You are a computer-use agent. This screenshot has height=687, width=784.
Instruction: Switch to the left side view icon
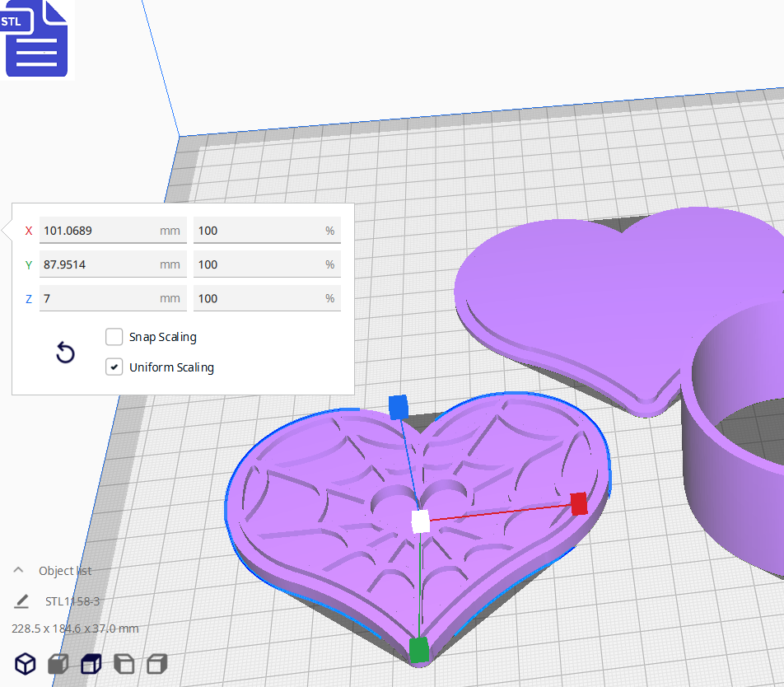click(124, 664)
